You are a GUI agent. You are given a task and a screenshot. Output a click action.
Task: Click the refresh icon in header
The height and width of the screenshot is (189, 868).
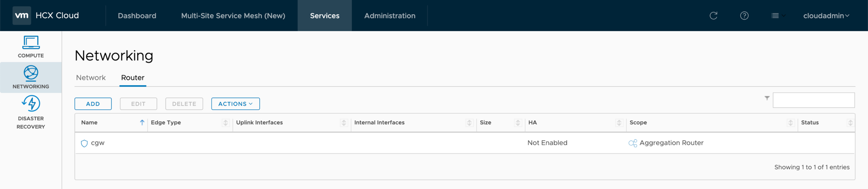point(713,16)
